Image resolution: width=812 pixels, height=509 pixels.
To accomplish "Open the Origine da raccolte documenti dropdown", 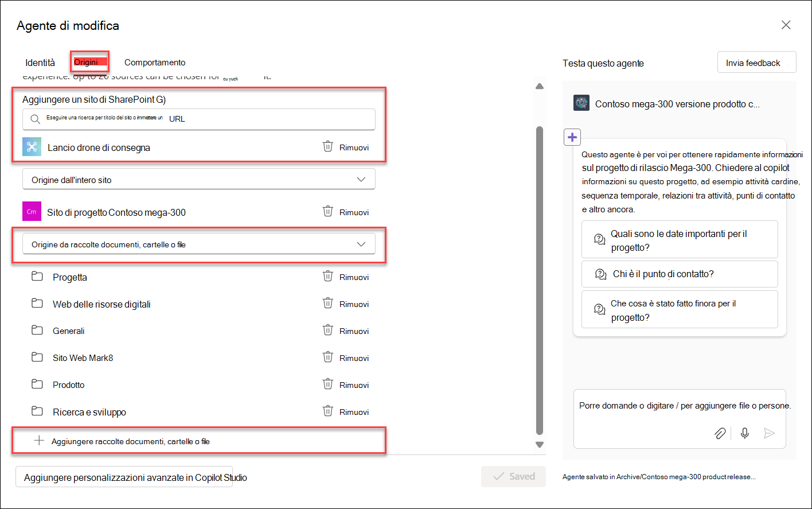I will pyautogui.click(x=199, y=244).
